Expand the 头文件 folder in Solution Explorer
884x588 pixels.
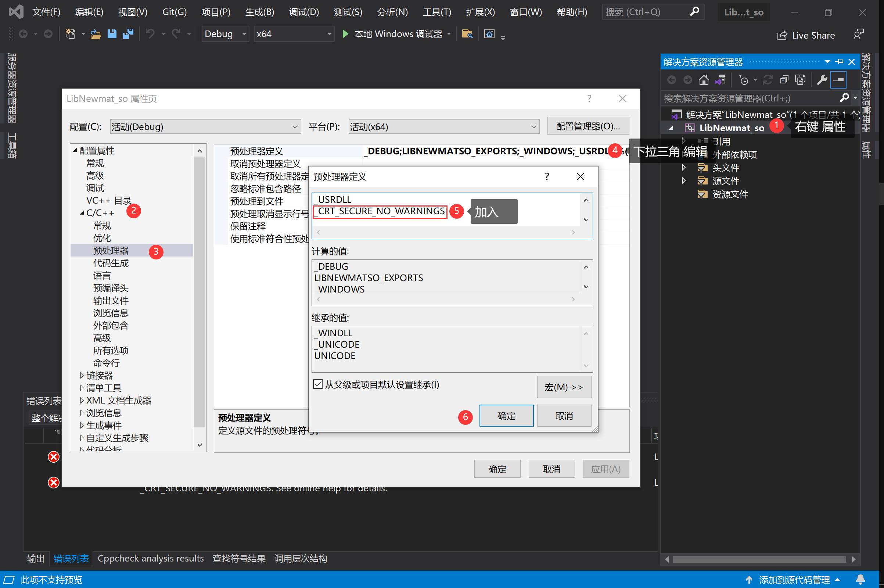click(x=683, y=167)
